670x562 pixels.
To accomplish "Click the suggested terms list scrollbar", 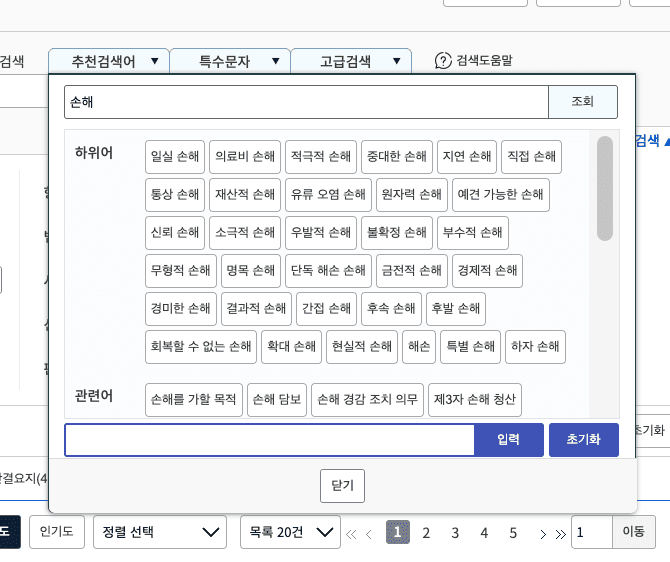I will pyautogui.click(x=605, y=188).
